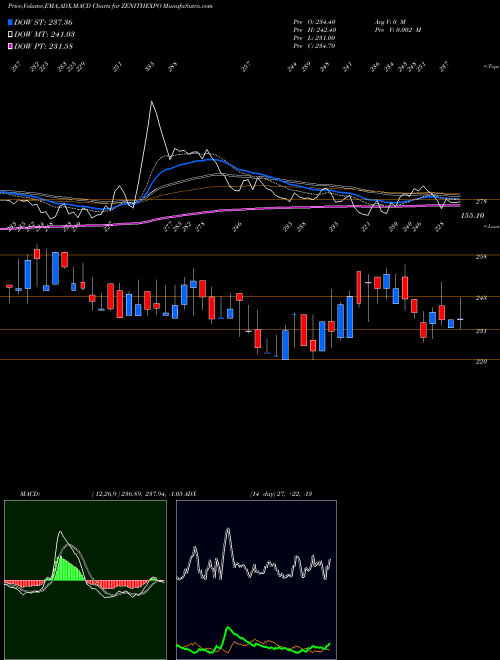Click the green ADX line spike
Viewport: 500px width, 660px height.
click(229, 628)
